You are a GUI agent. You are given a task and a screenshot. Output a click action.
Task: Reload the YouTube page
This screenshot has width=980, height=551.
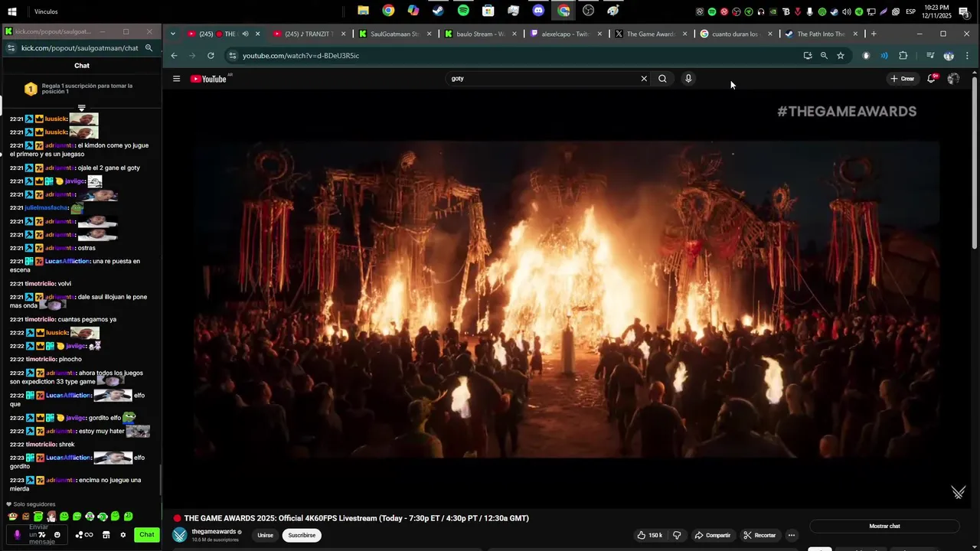[211, 55]
